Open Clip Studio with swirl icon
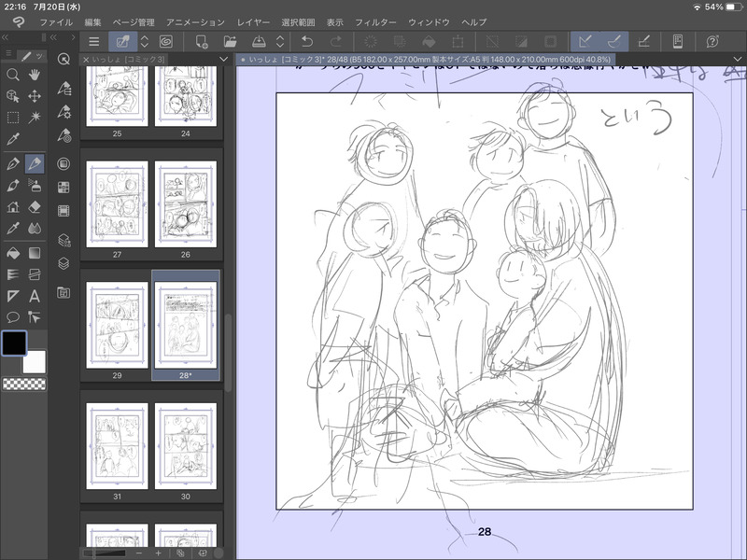 click(x=166, y=42)
